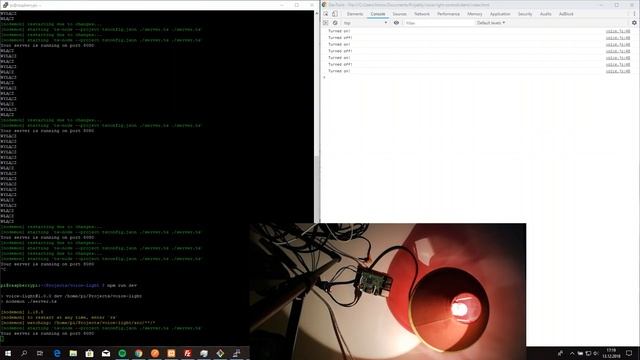Open the volume control in the system tray
Viewport: 640px width, 360px height.
tap(596, 353)
